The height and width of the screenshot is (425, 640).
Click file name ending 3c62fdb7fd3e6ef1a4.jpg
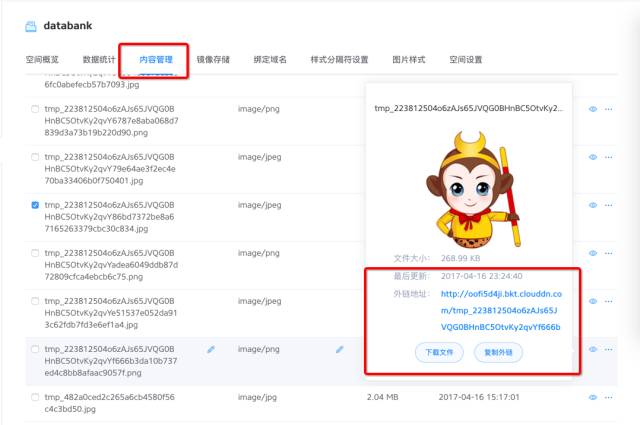111,313
